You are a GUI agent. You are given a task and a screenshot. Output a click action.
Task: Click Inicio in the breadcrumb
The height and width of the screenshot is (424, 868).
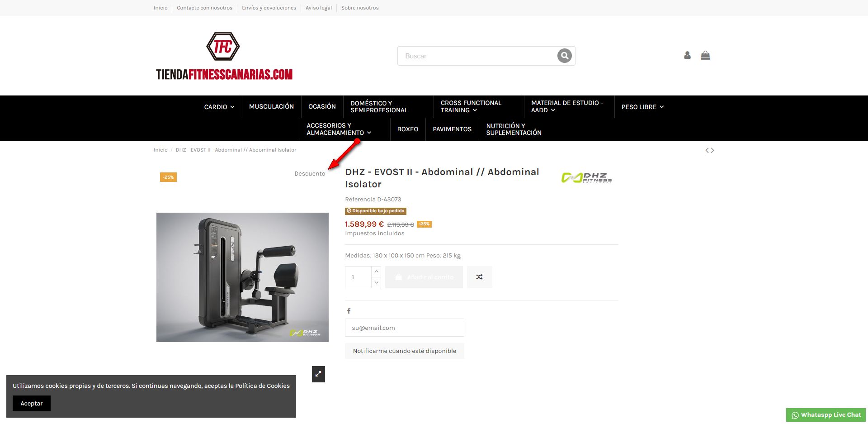160,150
